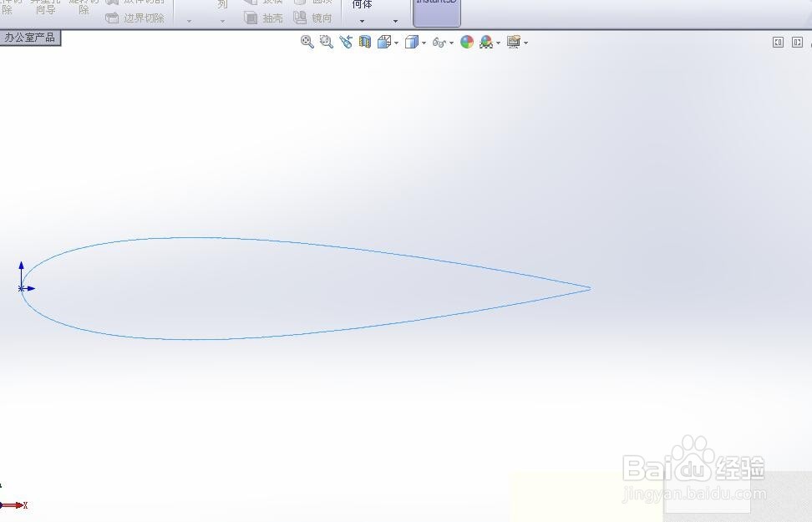Activate the Zoom to Area tool

tap(326, 42)
